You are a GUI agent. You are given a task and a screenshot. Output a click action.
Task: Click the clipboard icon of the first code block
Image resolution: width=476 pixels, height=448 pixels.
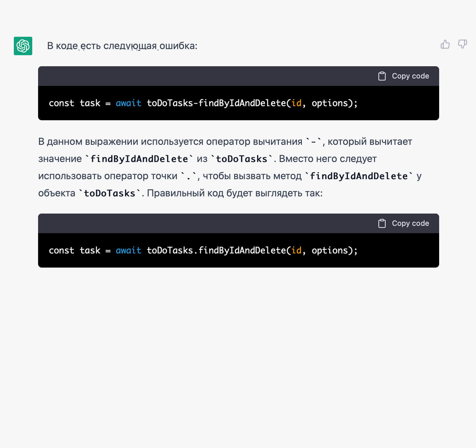coord(382,76)
